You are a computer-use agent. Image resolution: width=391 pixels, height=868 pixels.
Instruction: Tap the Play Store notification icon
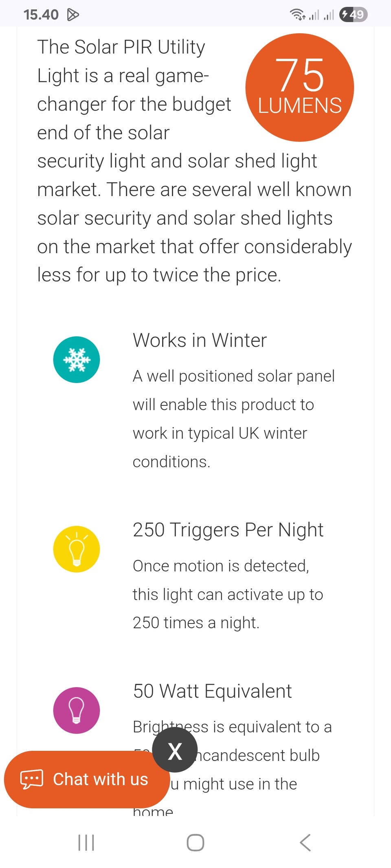[73, 15]
